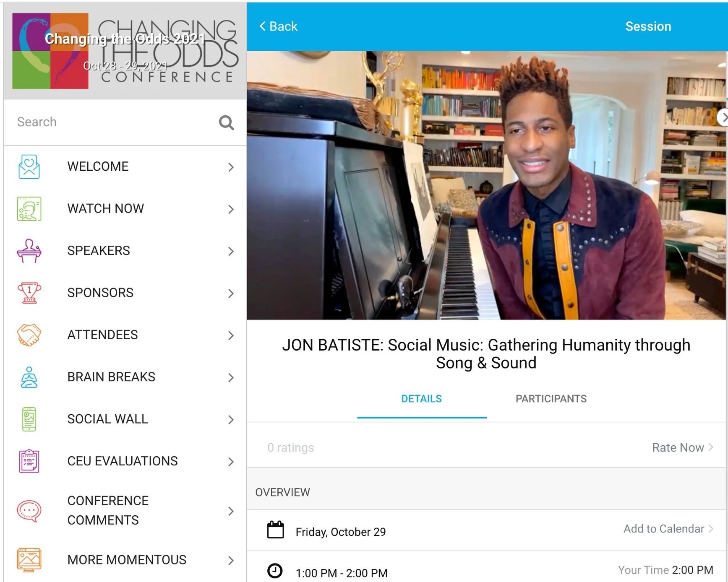The image size is (728, 582).
Task: Open the Attendees handshake icon
Action: click(x=29, y=335)
